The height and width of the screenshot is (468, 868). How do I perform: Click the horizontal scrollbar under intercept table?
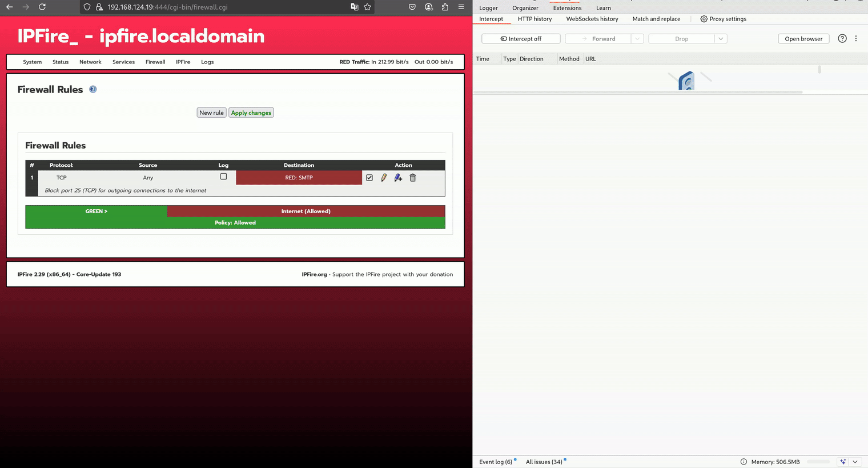point(638,92)
